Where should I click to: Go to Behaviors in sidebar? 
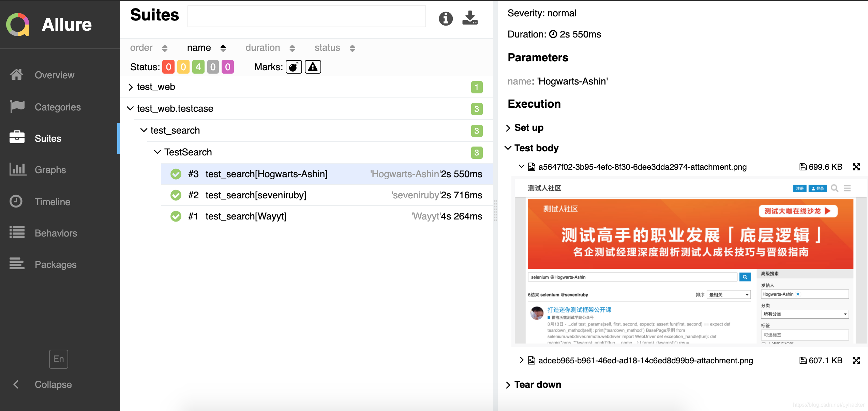pos(56,233)
